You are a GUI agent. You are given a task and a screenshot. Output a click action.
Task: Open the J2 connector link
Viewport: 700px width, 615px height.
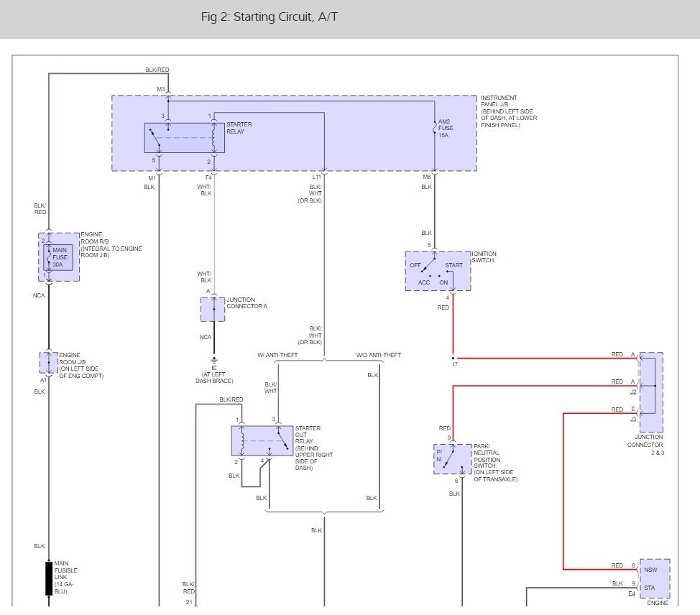click(x=633, y=392)
